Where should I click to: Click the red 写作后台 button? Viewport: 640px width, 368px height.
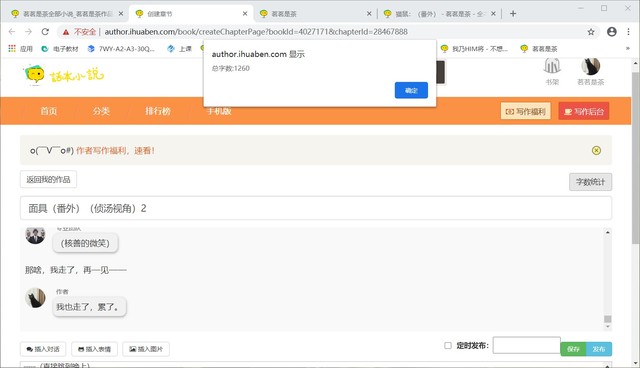pyautogui.click(x=584, y=111)
